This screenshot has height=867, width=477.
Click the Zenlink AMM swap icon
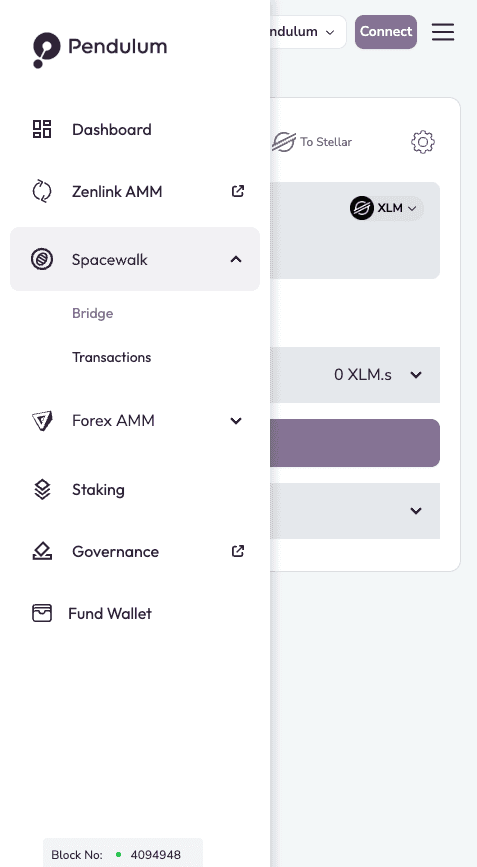tap(42, 192)
